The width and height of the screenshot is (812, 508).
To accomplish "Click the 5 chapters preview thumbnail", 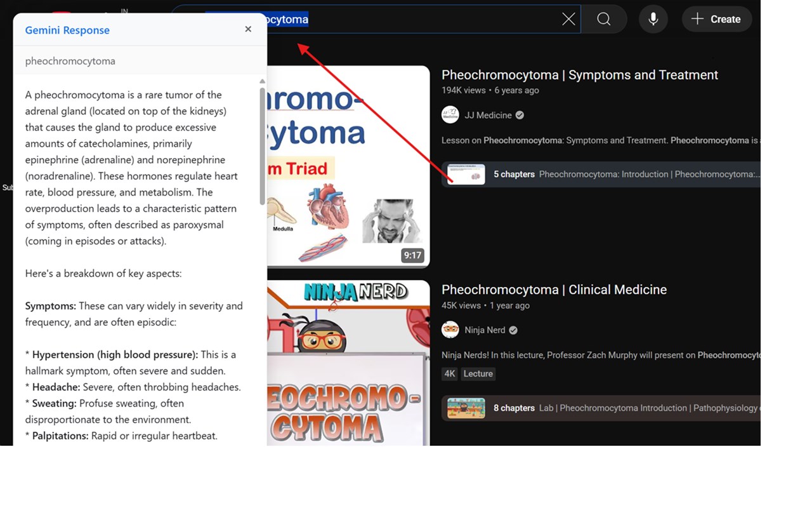I will click(466, 174).
